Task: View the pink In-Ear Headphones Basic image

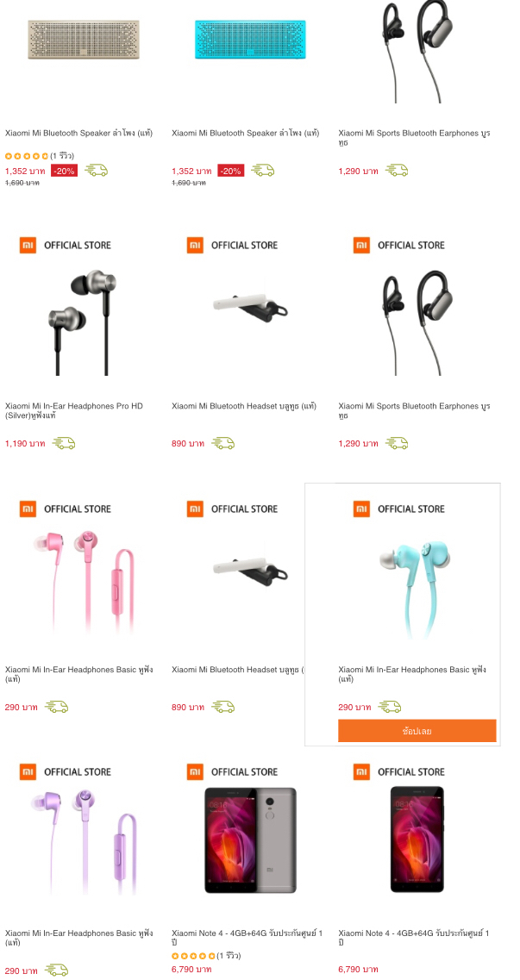Action: click(84, 581)
